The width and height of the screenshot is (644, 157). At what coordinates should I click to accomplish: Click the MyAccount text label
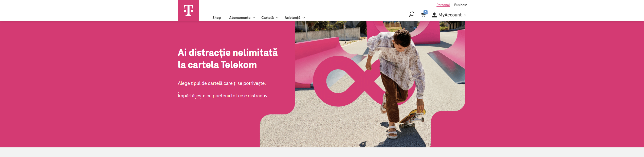pyautogui.click(x=450, y=15)
